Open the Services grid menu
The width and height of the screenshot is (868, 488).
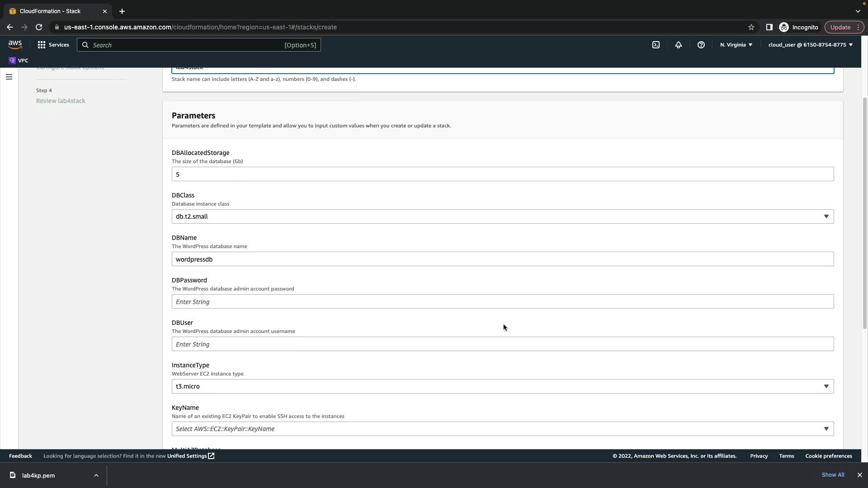pos(53,45)
